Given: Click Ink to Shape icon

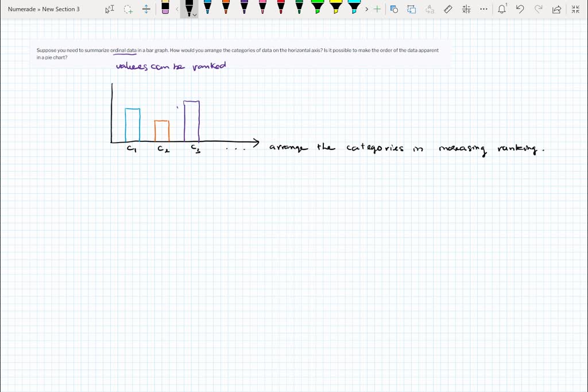Looking at the screenshot, I should tap(412, 9).
